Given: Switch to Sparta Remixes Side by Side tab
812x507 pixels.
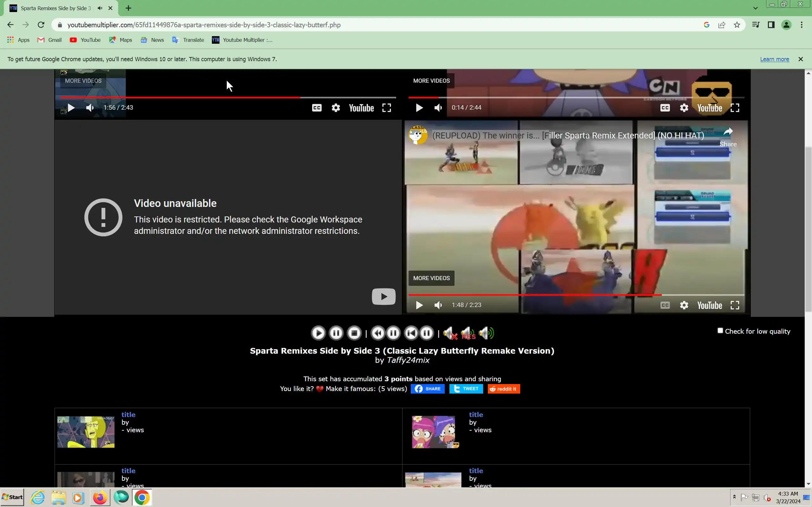Looking at the screenshot, I should [x=56, y=8].
